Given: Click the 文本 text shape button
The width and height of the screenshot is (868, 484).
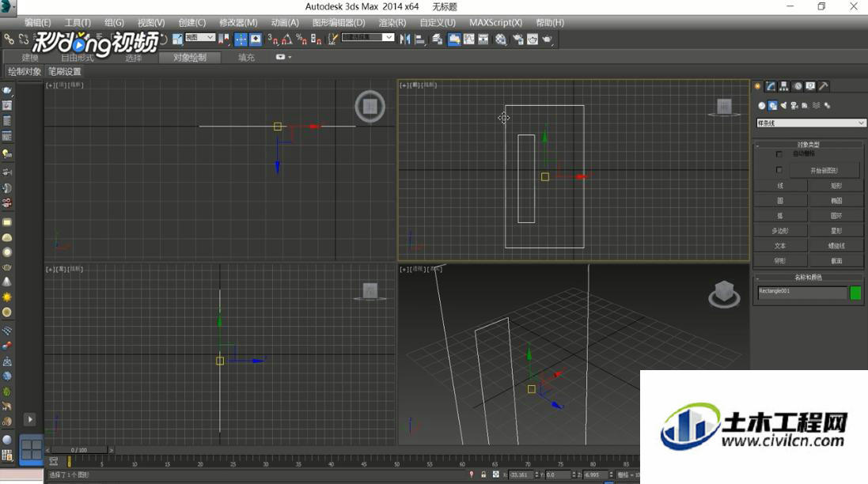Looking at the screenshot, I should click(780, 245).
